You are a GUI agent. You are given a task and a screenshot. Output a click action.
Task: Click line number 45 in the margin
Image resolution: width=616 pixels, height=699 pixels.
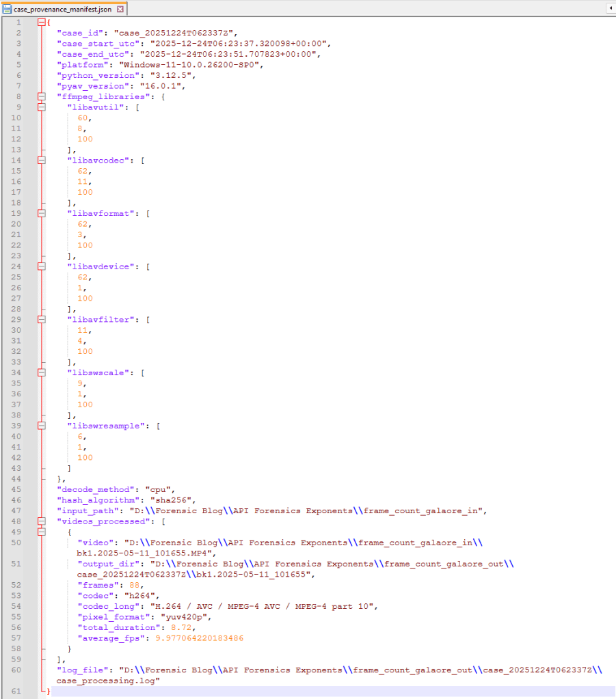coord(17,489)
